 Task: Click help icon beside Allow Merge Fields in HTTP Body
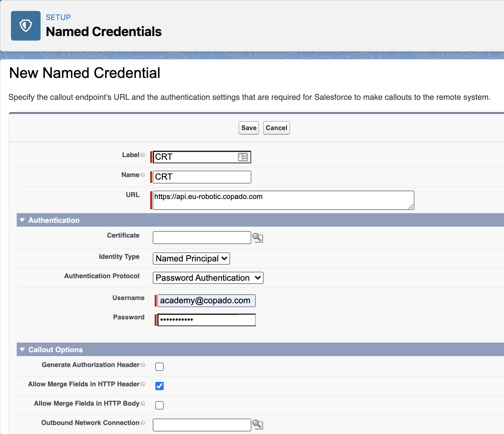point(143,403)
